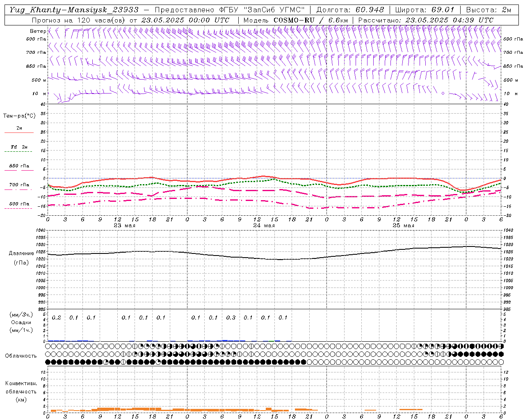Select the 850 гПа temperature legend entry
525x420 pixels.
19,166
